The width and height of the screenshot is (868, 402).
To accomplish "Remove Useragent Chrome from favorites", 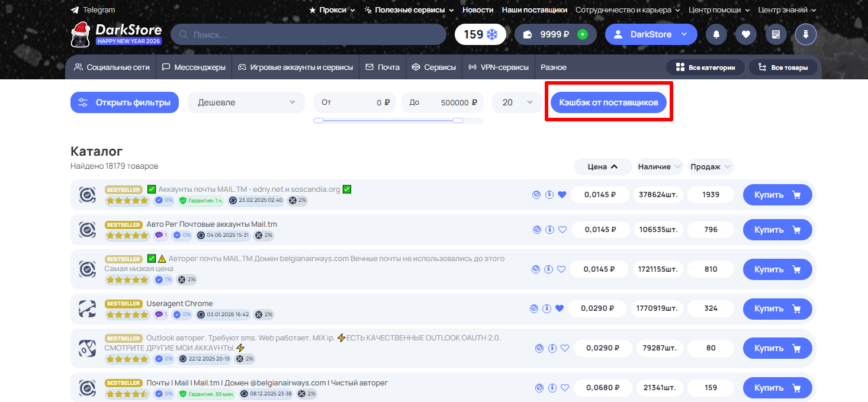I will pos(560,308).
